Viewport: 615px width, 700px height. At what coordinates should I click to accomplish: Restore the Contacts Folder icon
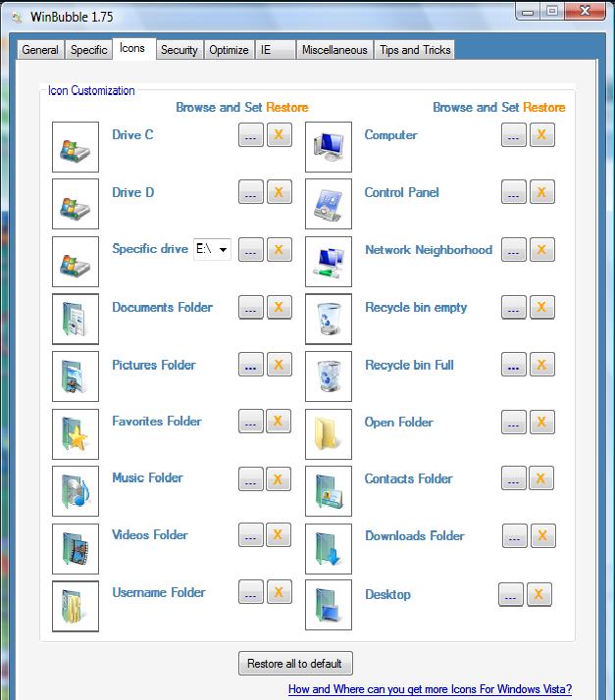[x=541, y=478]
